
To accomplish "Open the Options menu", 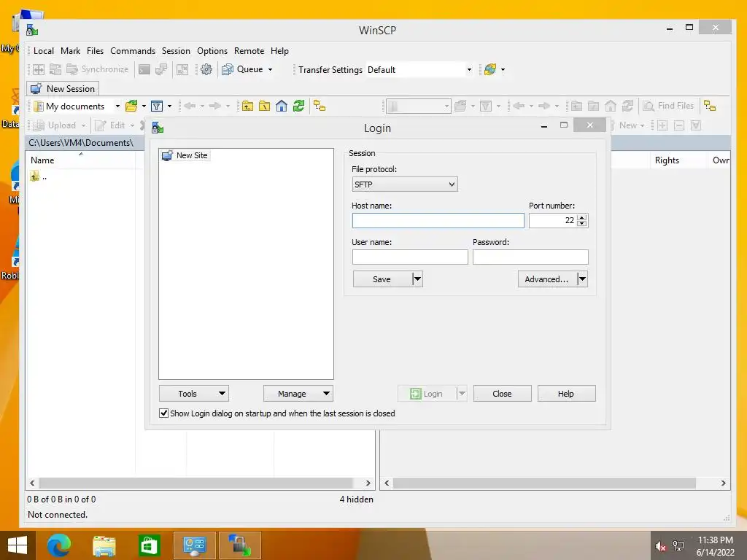I will click(x=212, y=51).
